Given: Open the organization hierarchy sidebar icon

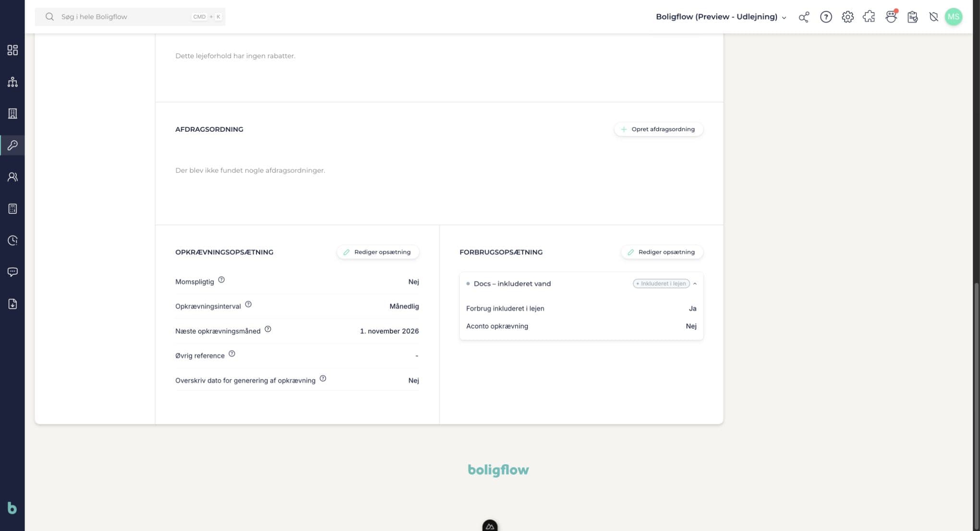Looking at the screenshot, I should pos(12,82).
